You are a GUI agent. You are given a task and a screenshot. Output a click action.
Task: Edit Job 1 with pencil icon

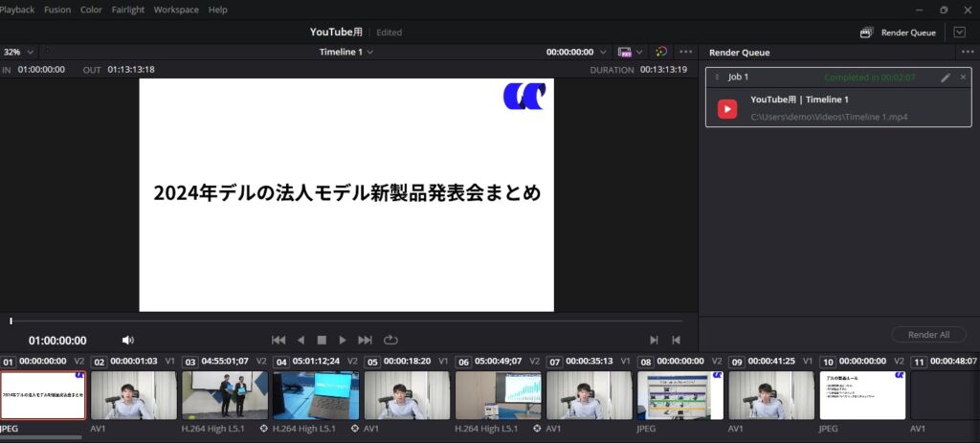pyautogui.click(x=946, y=77)
